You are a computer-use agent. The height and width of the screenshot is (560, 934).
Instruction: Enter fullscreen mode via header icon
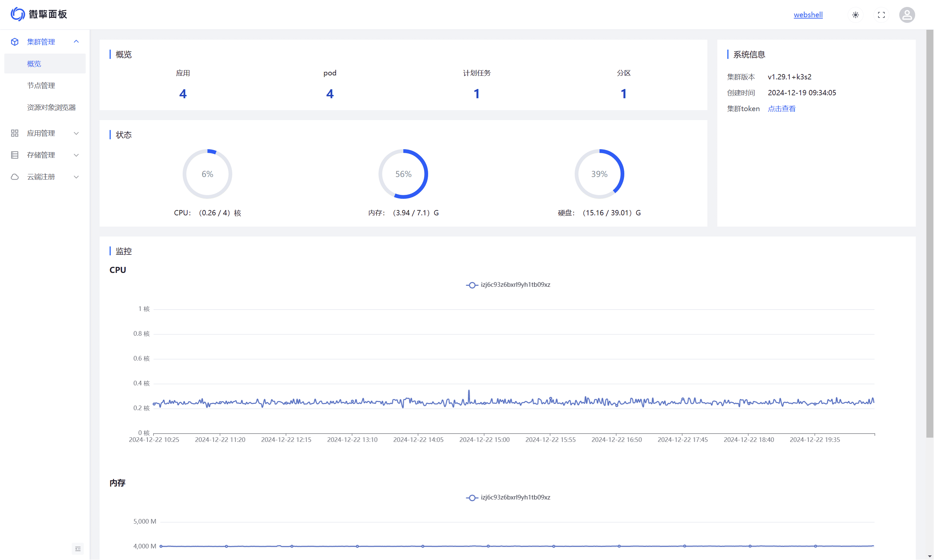[881, 15]
